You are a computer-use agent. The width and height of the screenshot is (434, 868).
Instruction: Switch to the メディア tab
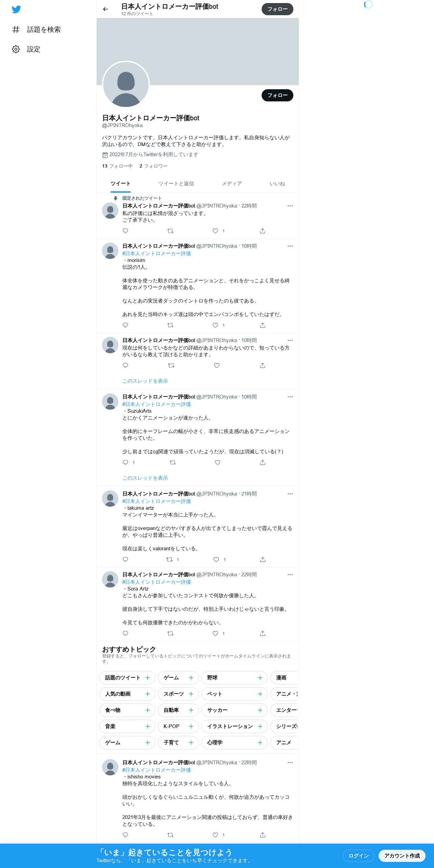232,184
